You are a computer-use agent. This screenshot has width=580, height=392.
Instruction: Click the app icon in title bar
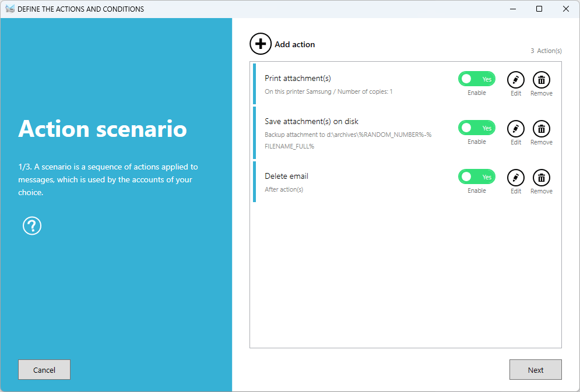tap(10, 9)
